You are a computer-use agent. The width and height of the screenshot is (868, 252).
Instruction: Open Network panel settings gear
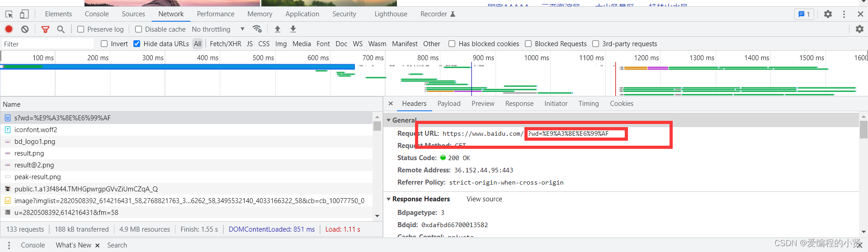(859, 29)
